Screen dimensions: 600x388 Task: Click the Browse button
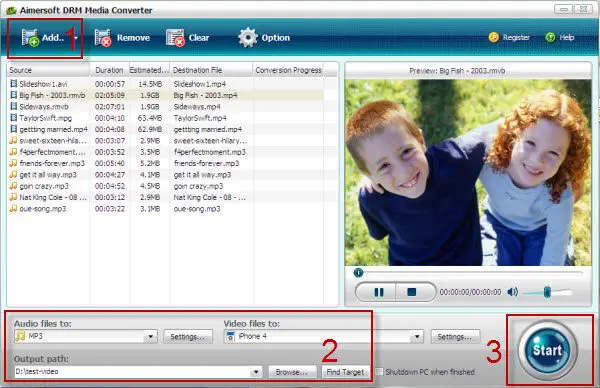pos(292,372)
